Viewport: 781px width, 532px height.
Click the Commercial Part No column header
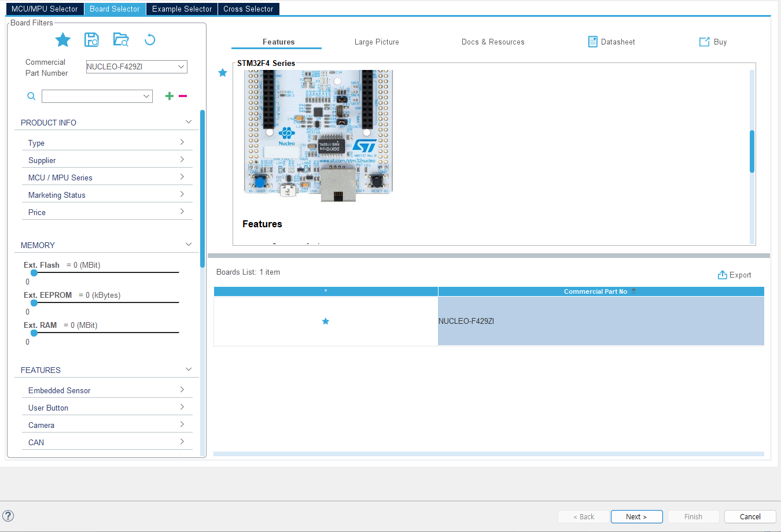click(601, 291)
